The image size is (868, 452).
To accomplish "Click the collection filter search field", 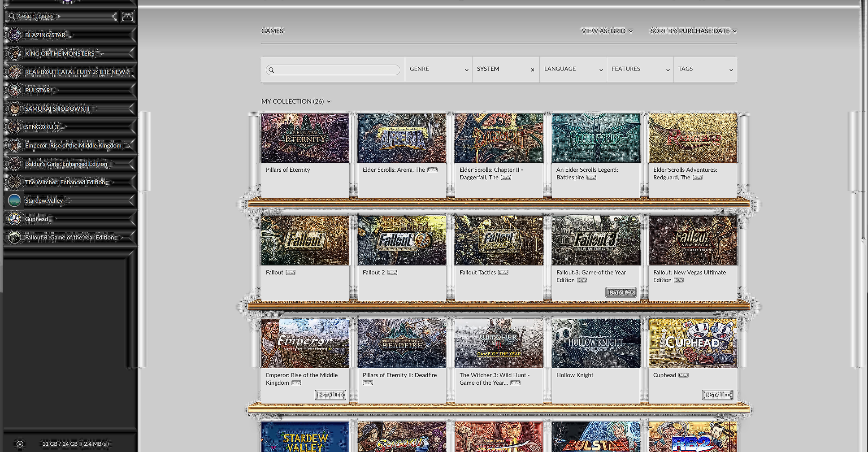I will 333,70.
